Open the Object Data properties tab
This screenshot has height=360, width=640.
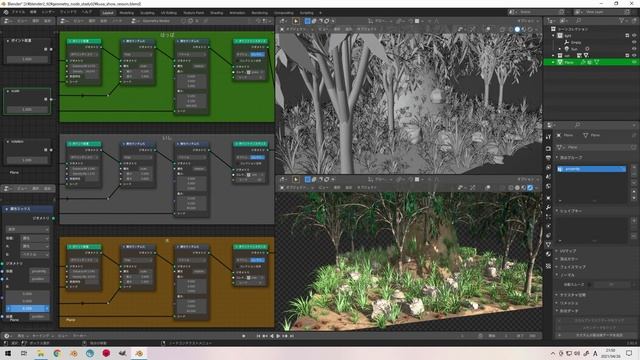coord(548,244)
